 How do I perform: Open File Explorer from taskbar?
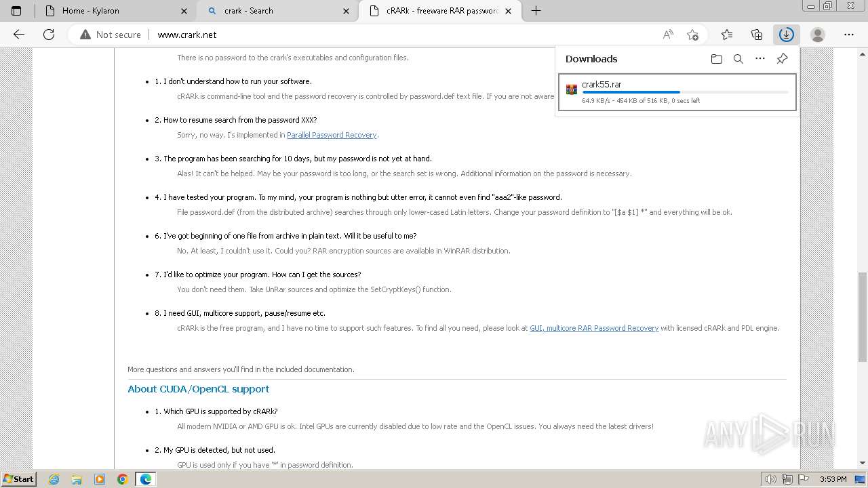[x=77, y=479]
